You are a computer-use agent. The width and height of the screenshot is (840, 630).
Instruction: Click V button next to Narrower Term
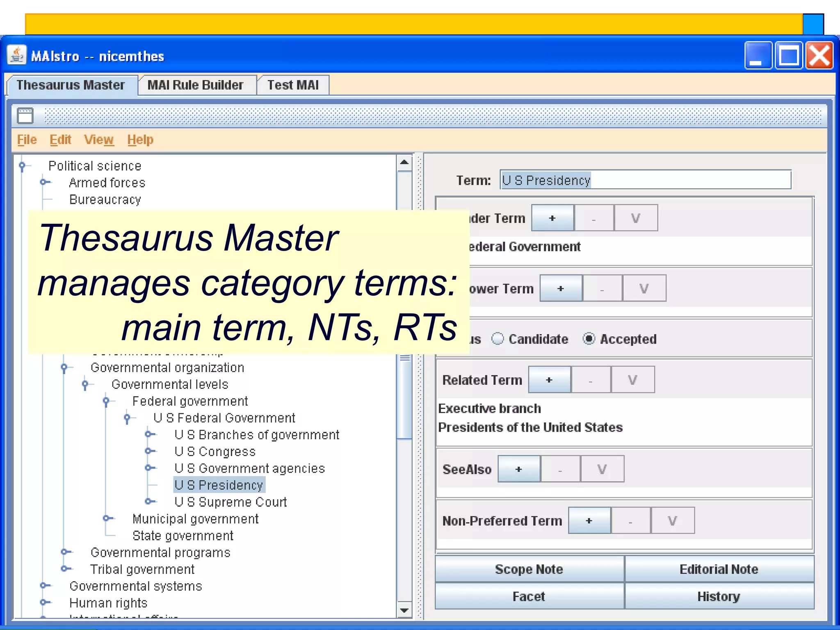(x=644, y=289)
